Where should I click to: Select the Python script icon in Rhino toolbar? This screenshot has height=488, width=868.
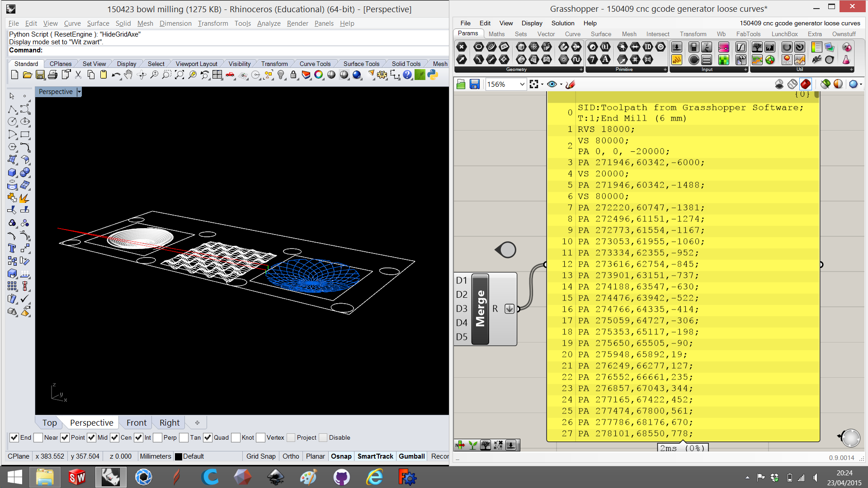[432, 75]
